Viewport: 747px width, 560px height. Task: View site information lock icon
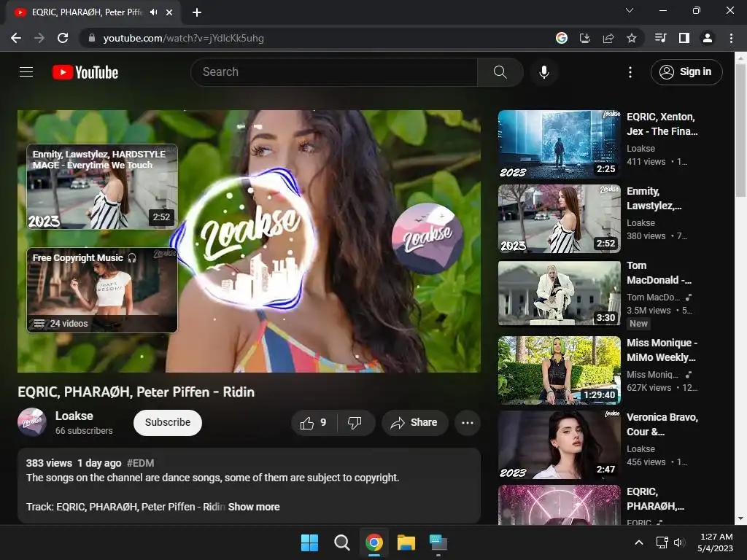tap(92, 38)
